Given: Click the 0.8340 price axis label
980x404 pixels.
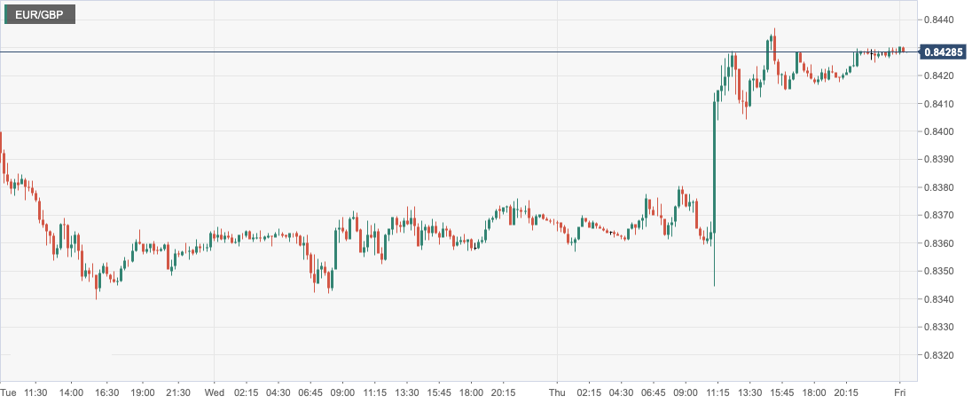Looking at the screenshot, I should coord(938,299).
